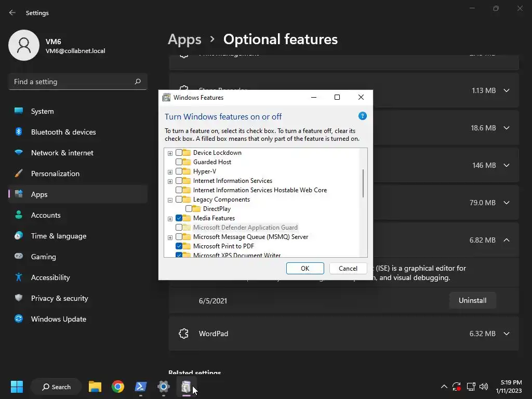Check the Hyper-V checkbox

179,171
